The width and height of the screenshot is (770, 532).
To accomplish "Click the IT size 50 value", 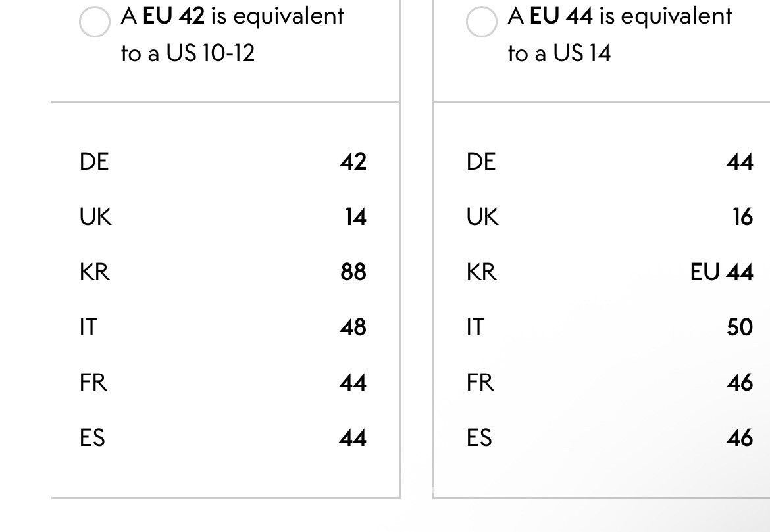I will [x=740, y=327].
